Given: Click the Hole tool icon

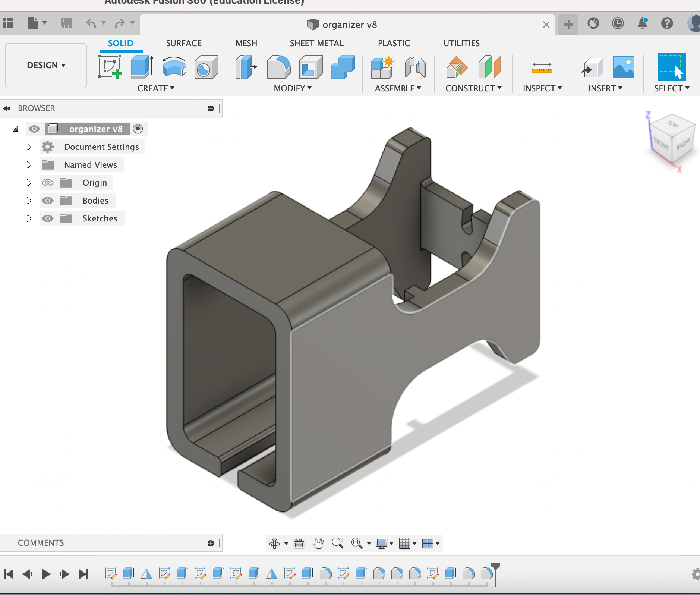Looking at the screenshot, I should point(206,67).
